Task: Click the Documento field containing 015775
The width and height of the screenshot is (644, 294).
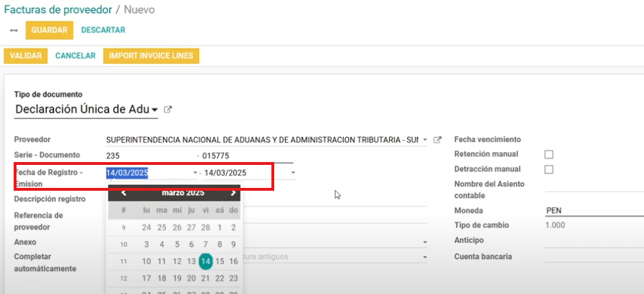Action: coord(247,156)
